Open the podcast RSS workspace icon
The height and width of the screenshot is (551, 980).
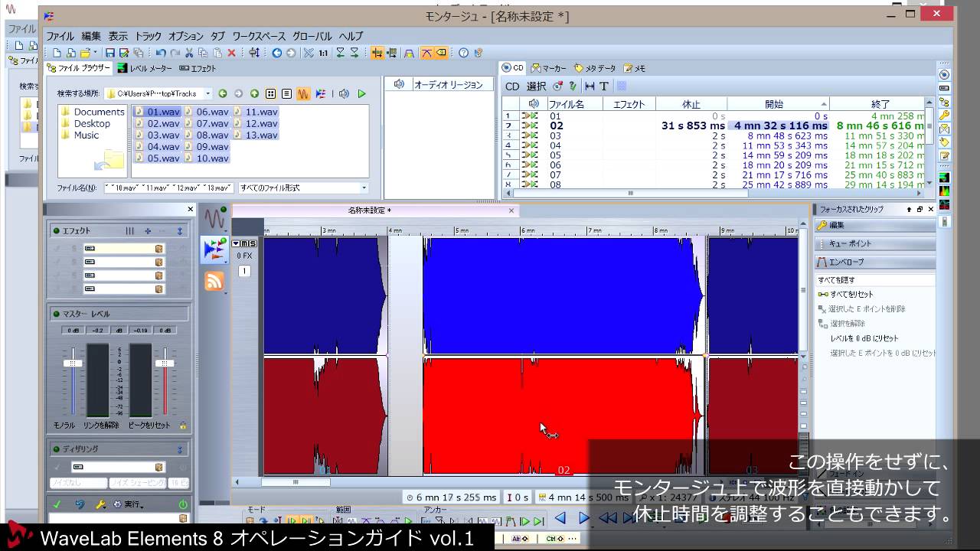click(214, 281)
